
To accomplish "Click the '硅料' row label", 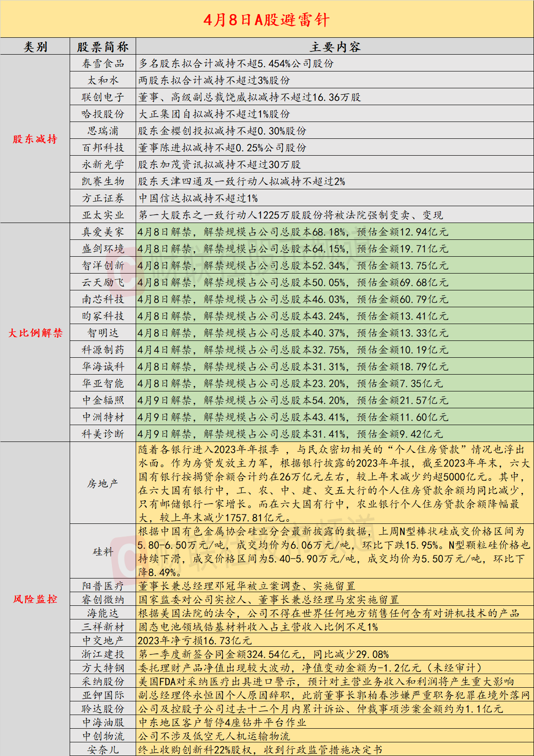I will tap(103, 552).
